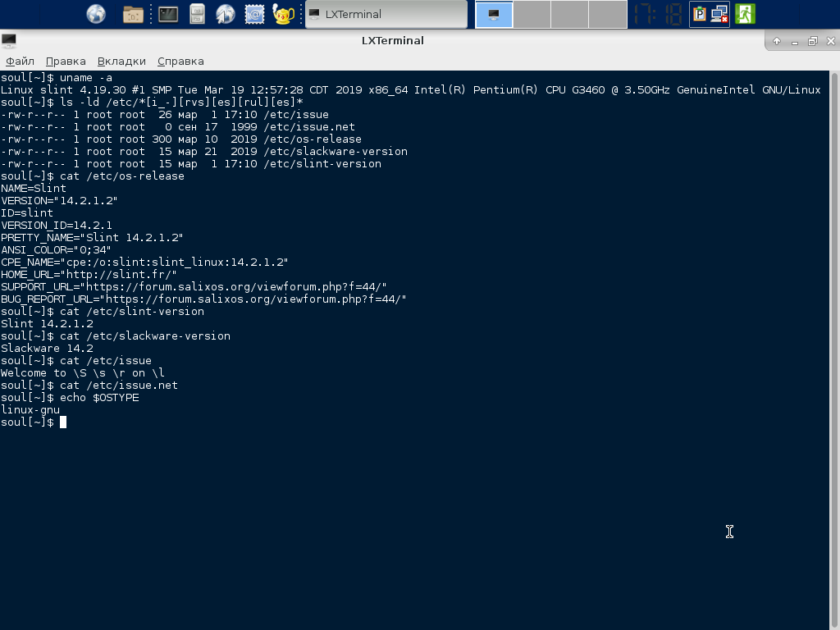Open the mail client stamp icon
Viewport: 840px width, 630px height.
point(254,14)
